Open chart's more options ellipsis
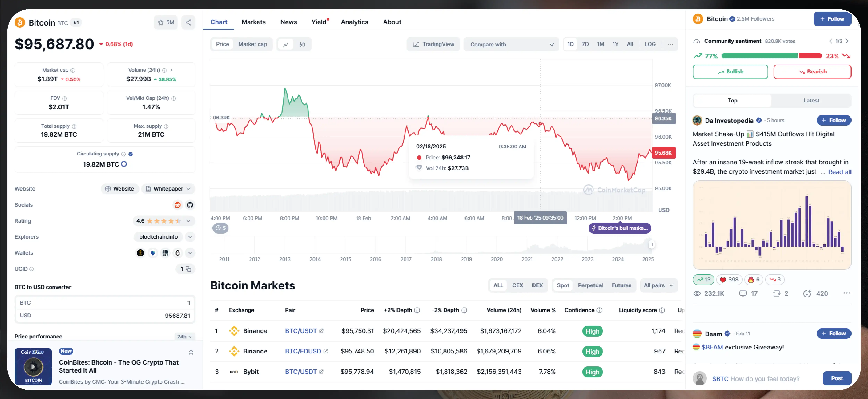Screen dimensions: 868x399 pos(670,44)
